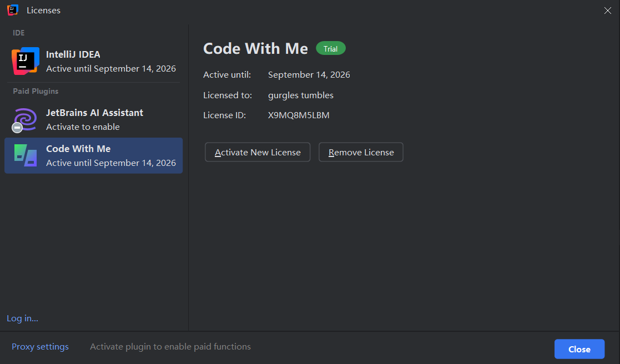Click the blue Close button
The height and width of the screenshot is (364, 620).
579,349
